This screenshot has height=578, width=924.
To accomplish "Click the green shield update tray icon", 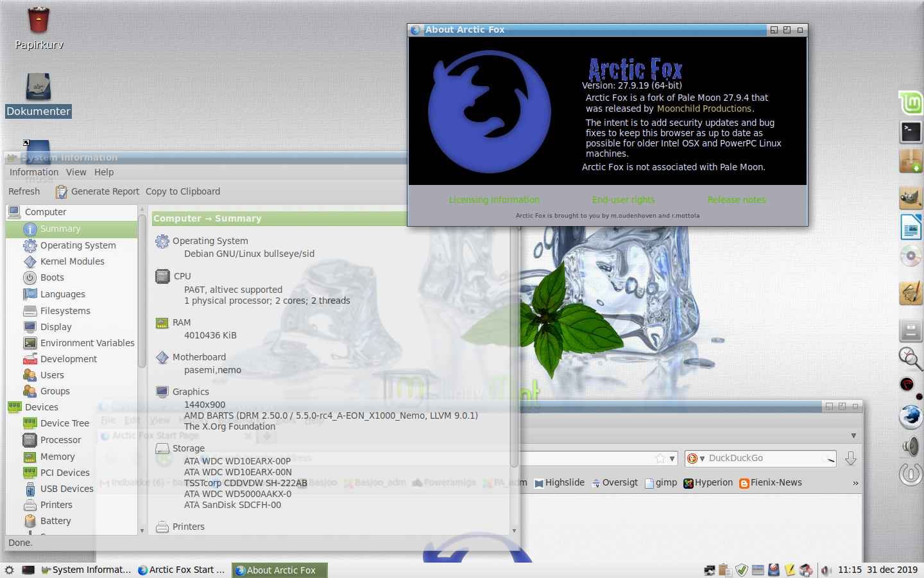I will pos(742,570).
